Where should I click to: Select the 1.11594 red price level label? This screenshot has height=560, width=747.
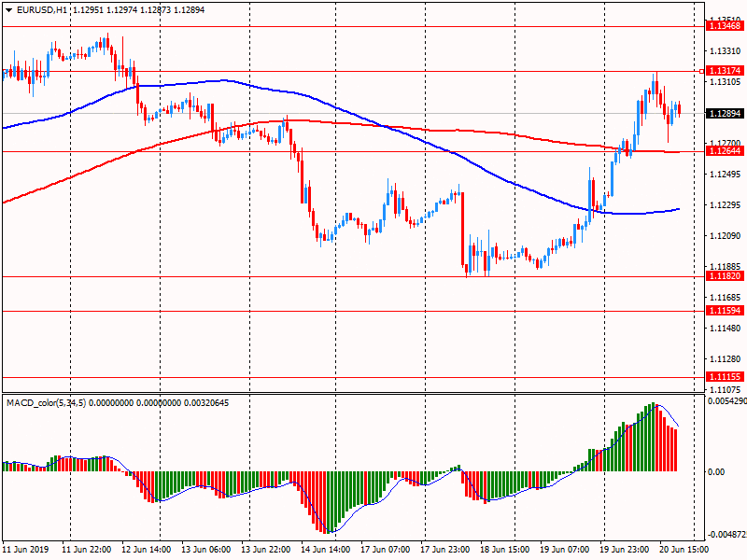click(725, 311)
